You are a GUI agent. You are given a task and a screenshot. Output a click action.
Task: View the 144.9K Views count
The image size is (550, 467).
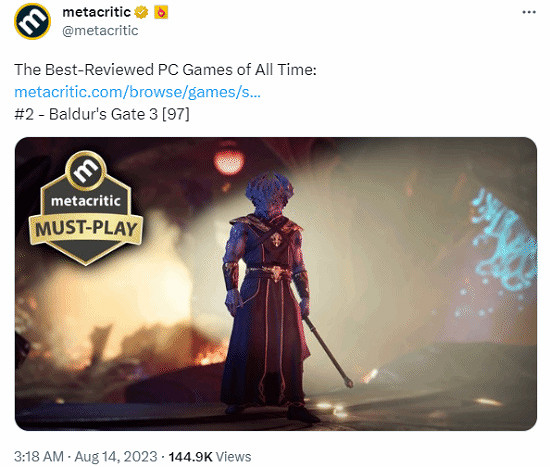pos(210,457)
